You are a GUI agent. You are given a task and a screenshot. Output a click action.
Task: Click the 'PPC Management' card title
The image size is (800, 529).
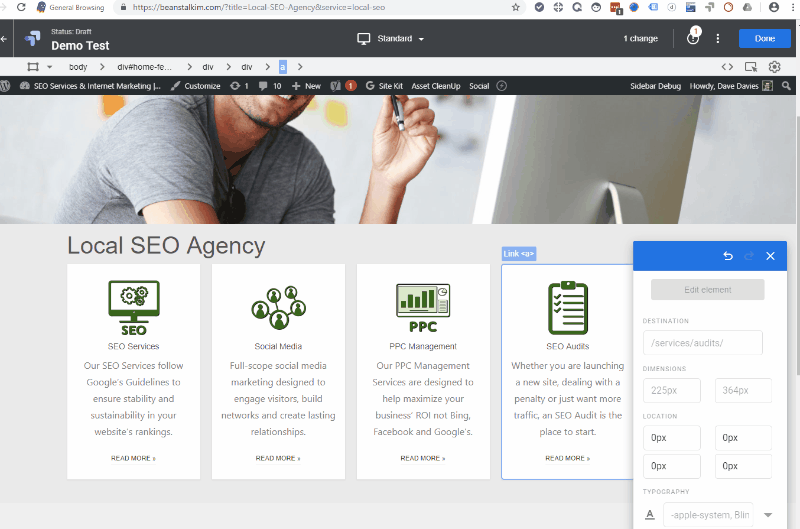(423, 346)
